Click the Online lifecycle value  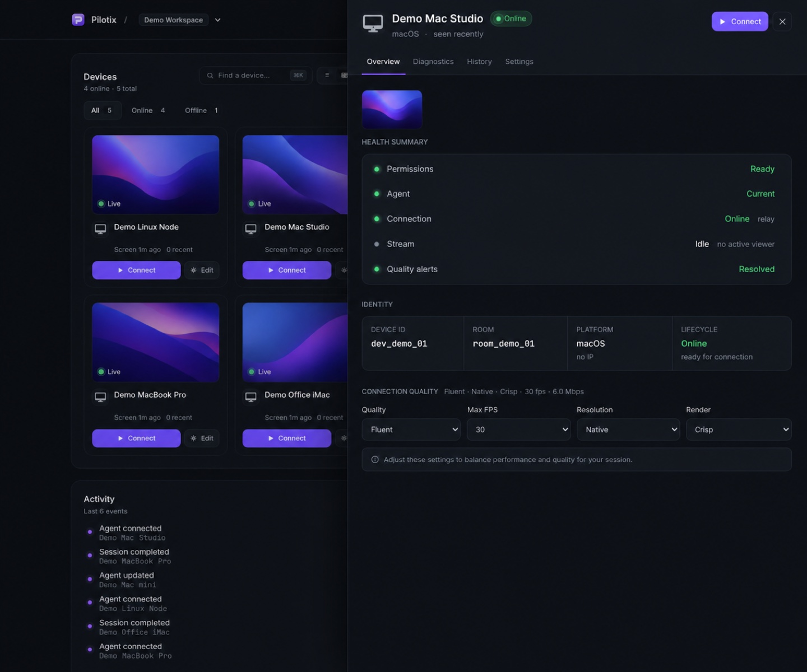(694, 344)
